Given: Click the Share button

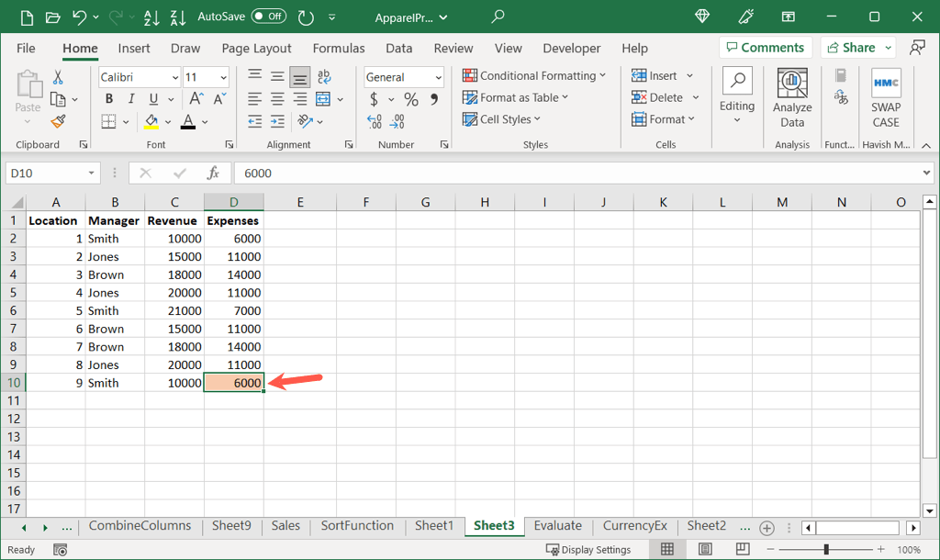Looking at the screenshot, I should tap(858, 48).
